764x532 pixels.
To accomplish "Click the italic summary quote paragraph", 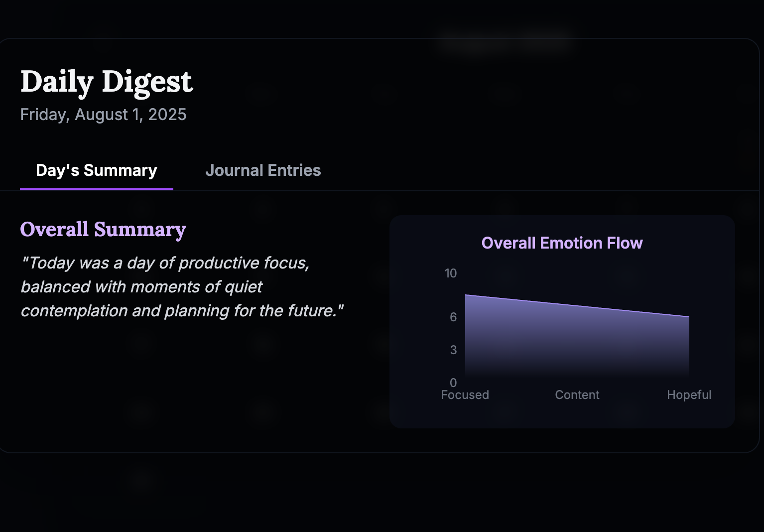I will [182, 287].
